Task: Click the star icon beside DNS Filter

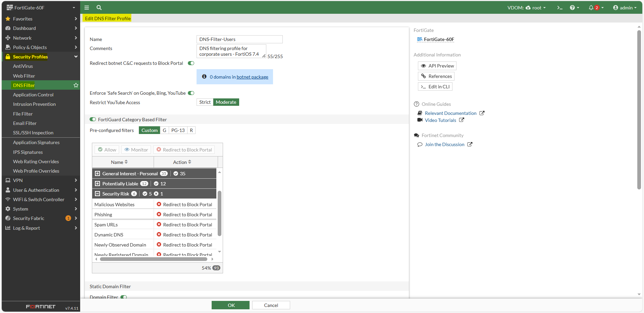Action: [76, 85]
